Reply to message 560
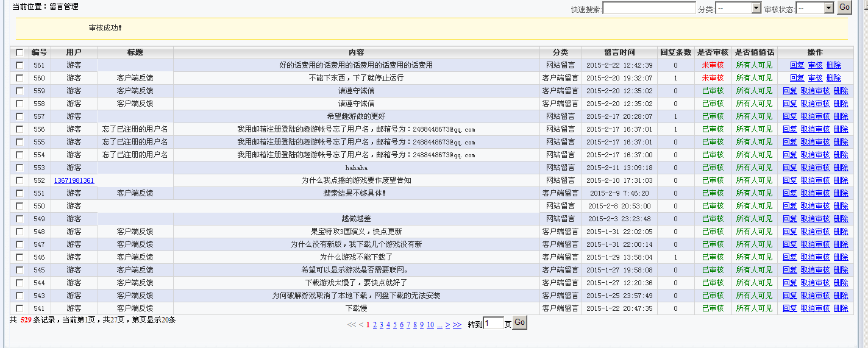This screenshot has height=348, width=868. pyautogui.click(x=797, y=78)
